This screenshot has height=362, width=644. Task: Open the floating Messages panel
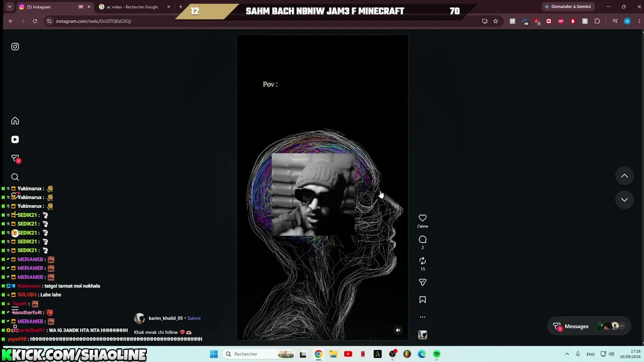tap(588, 326)
